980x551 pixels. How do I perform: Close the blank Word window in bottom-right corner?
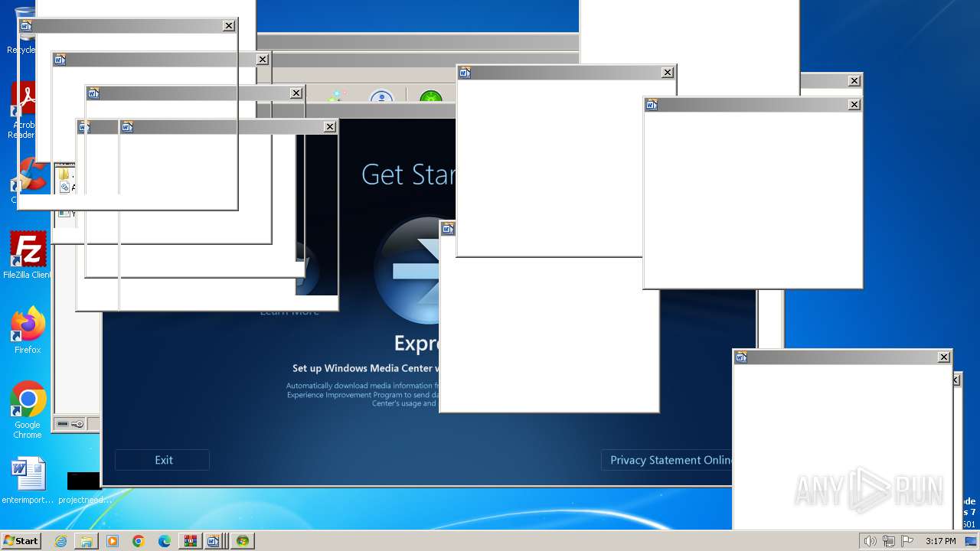coord(944,357)
